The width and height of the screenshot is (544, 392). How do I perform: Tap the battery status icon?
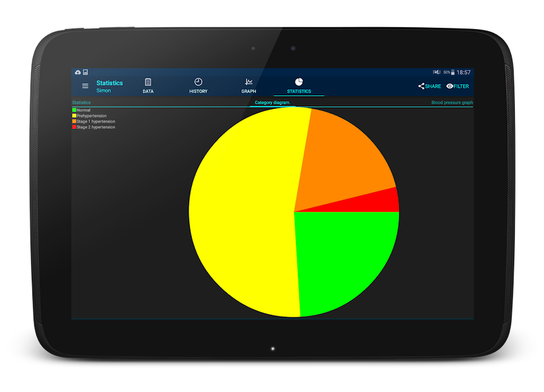tap(452, 72)
